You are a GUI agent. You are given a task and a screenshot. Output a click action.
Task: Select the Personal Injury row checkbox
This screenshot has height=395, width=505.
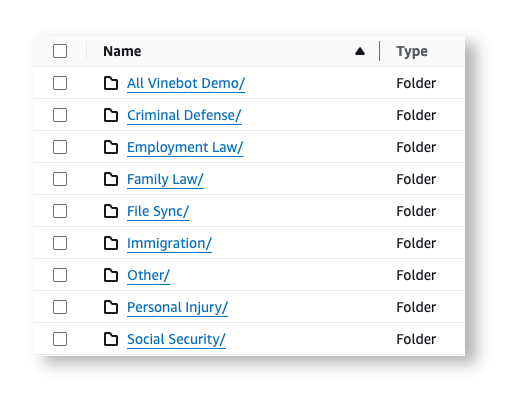[60, 307]
